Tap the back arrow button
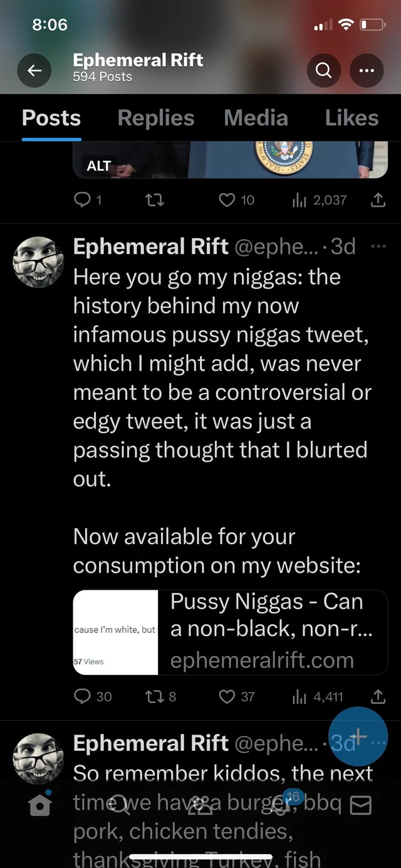This screenshot has width=401, height=868. point(34,71)
